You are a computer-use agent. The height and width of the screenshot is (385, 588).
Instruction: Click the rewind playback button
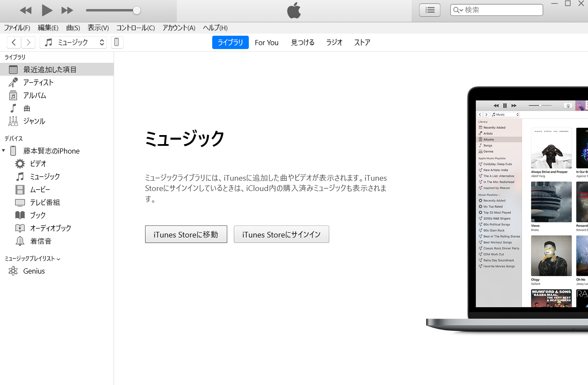26,10
